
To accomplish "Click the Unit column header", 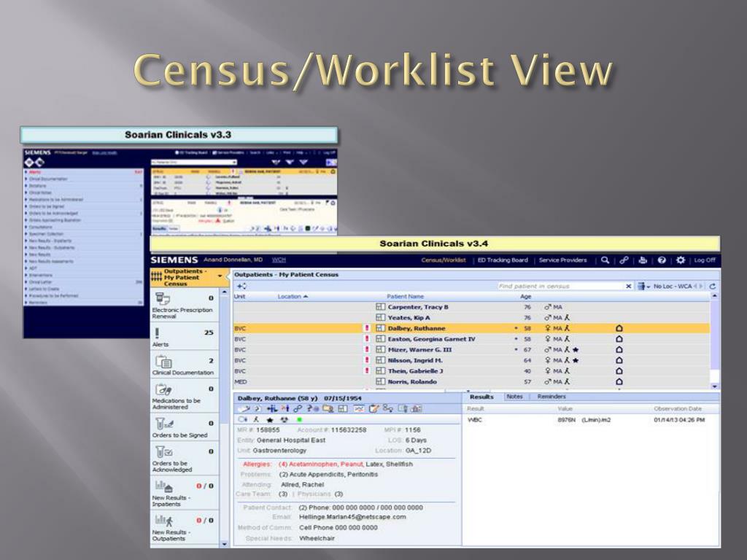I will point(239,297).
